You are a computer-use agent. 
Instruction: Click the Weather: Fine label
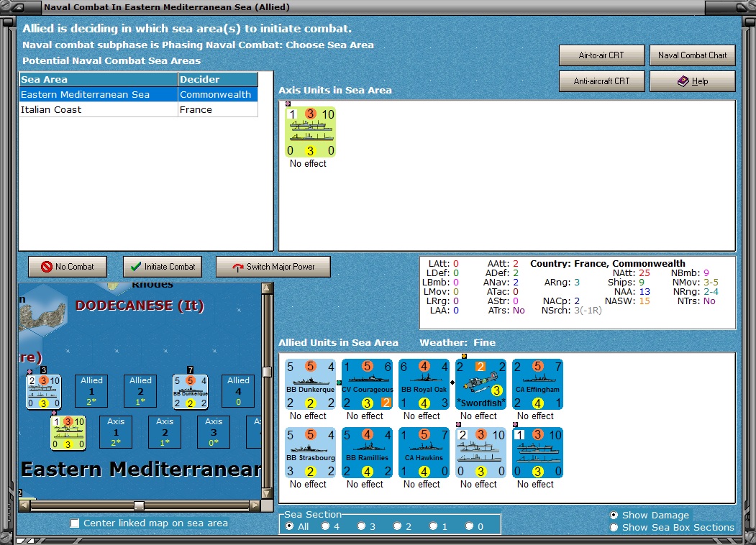457,343
